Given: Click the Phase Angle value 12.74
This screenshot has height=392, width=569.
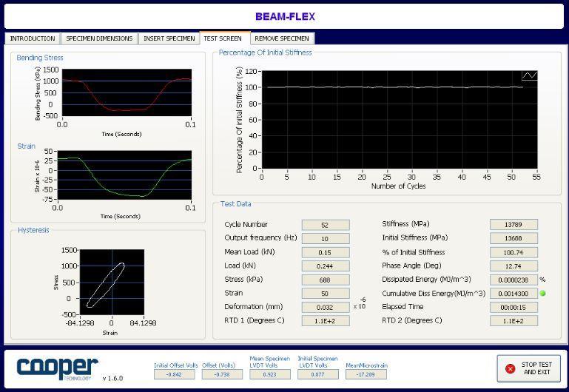Looking at the screenshot, I should [x=514, y=266].
